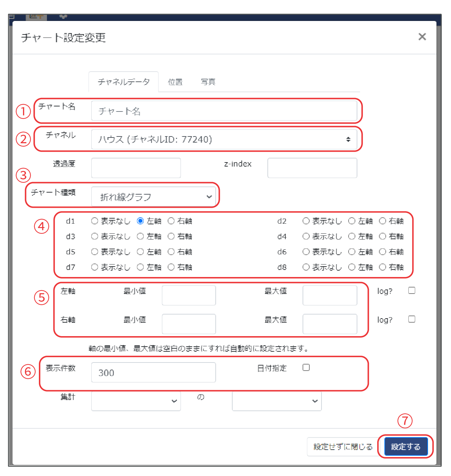Open the second 集計 dropdown after の

[277, 401]
